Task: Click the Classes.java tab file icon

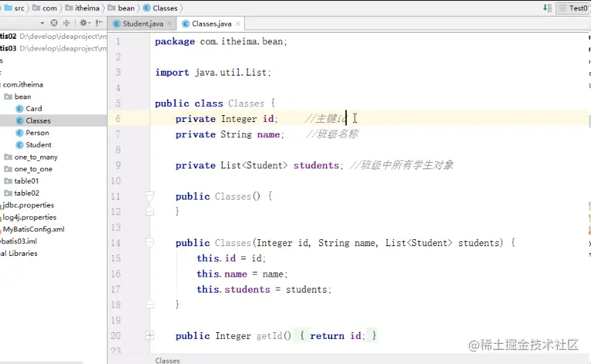Action: pos(185,24)
